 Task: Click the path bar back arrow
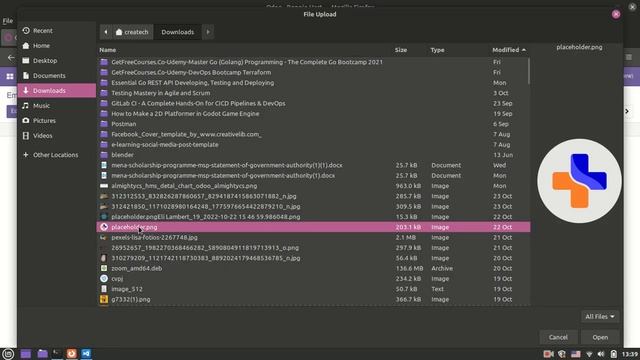coord(106,32)
